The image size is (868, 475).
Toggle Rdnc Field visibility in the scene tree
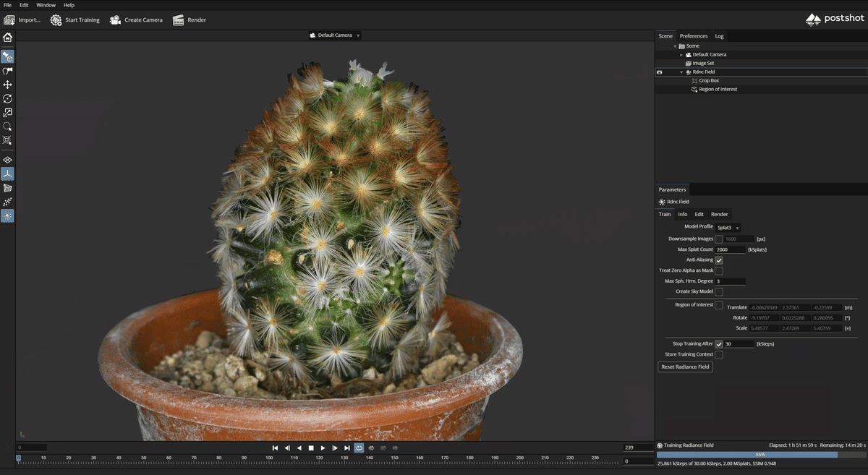click(x=658, y=72)
